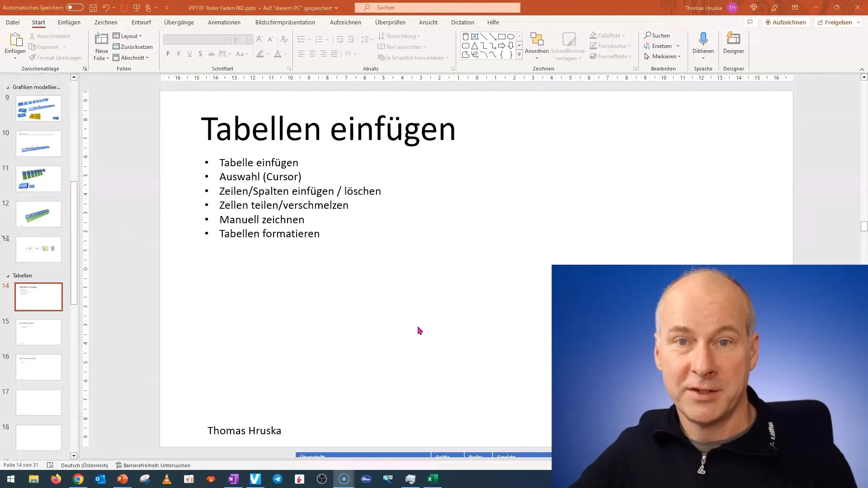Click the bullet list icon
The width and height of the screenshot is (868, 488).
pos(302,39)
